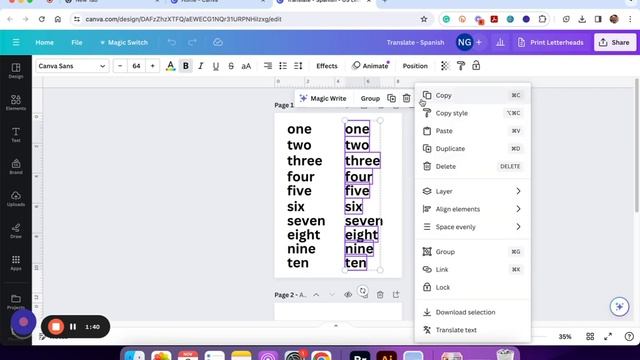Open the Magic Switch menu
This screenshot has height=360, width=640.
coord(124,42)
